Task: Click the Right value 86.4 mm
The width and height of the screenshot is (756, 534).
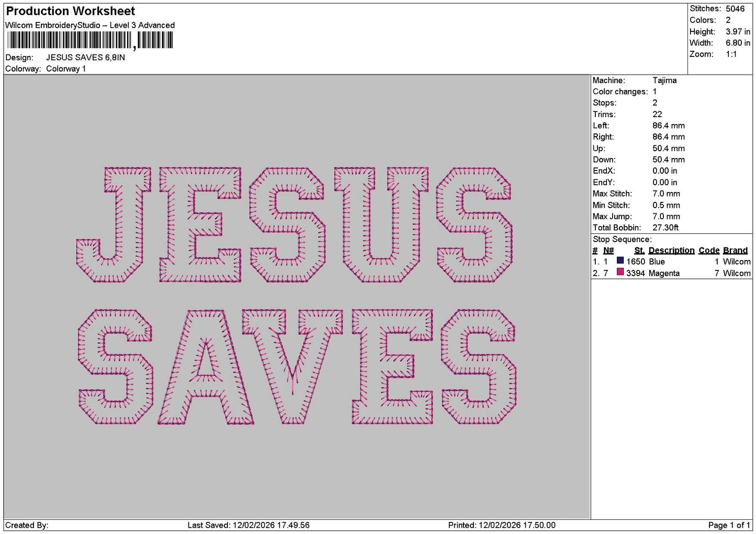Action: pos(669,137)
